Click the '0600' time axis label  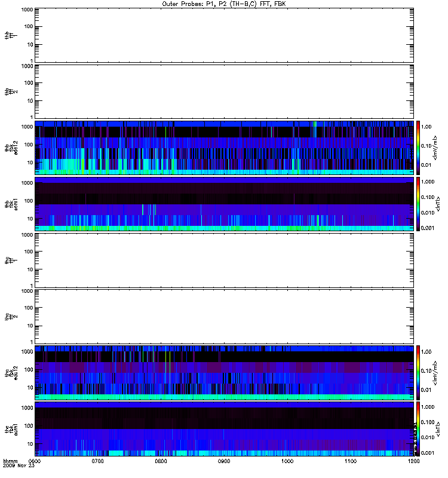pos(35,461)
